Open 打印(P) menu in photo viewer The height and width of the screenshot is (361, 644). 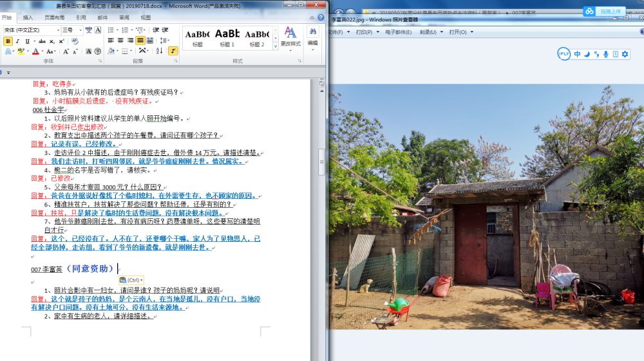[x=367, y=32]
